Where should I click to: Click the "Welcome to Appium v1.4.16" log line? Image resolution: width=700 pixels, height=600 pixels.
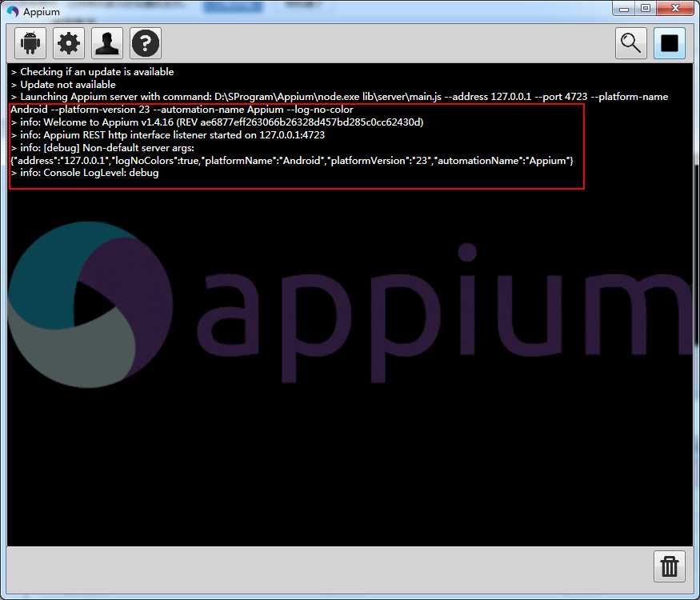(x=217, y=122)
